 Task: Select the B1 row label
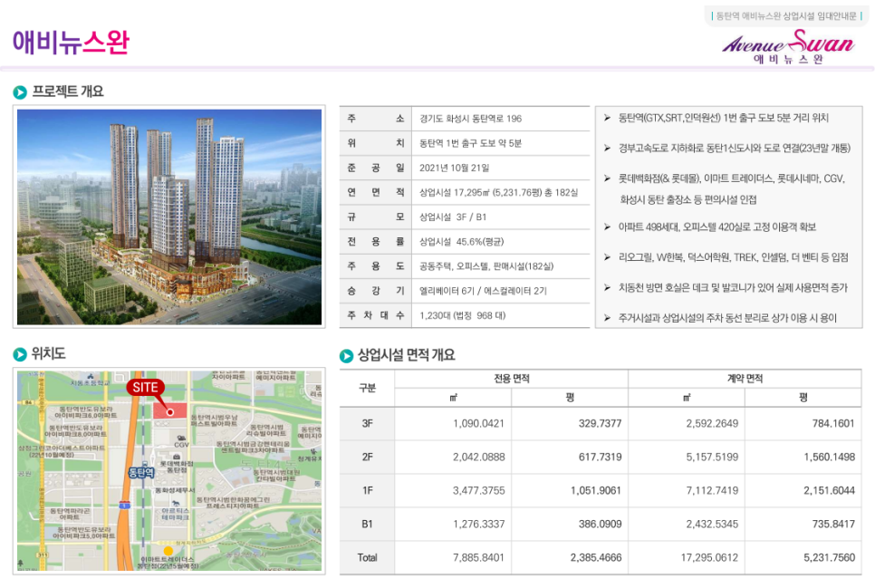coord(367,525)
